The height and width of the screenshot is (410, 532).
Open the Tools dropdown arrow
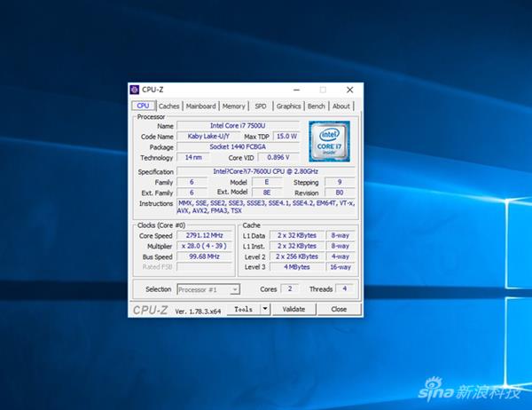(x=263, y=310)
